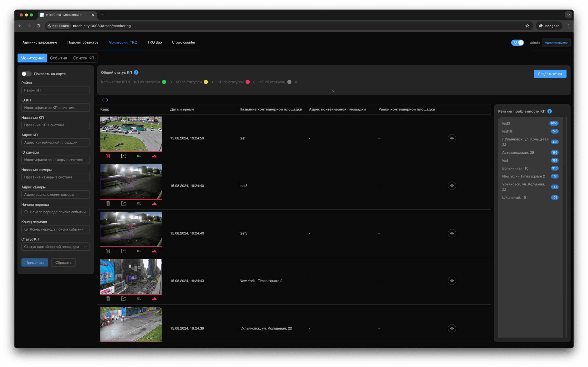Click red status indicator dot
Screen dimensions: 588x367
coord(248,82)
